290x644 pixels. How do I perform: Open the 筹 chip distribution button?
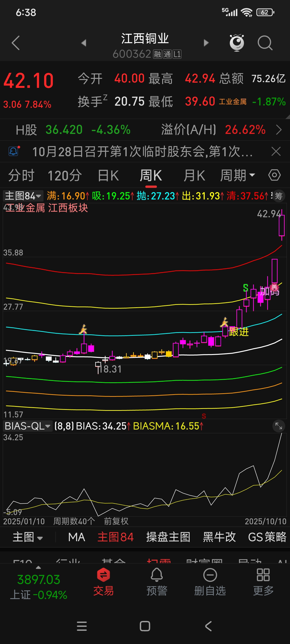279,196
